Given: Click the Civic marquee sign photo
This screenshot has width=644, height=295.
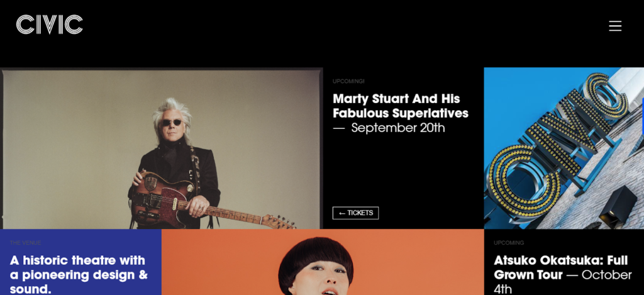Looking at the screenshot, I should tap(564, 148).
